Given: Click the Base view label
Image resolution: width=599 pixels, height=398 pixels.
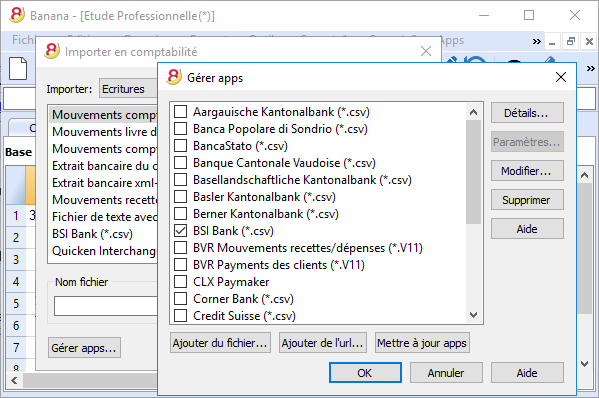Looking at the screenshot, I should click(18, 152).
